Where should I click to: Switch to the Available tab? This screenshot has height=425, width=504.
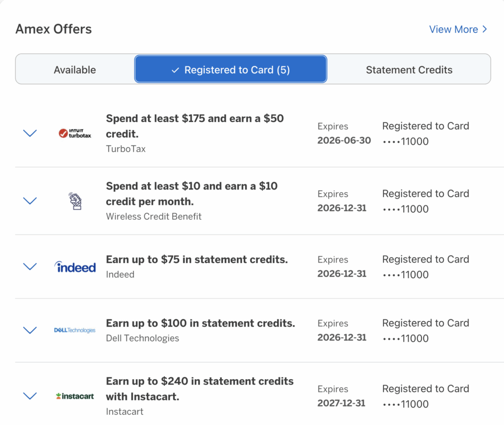point(74,70)
